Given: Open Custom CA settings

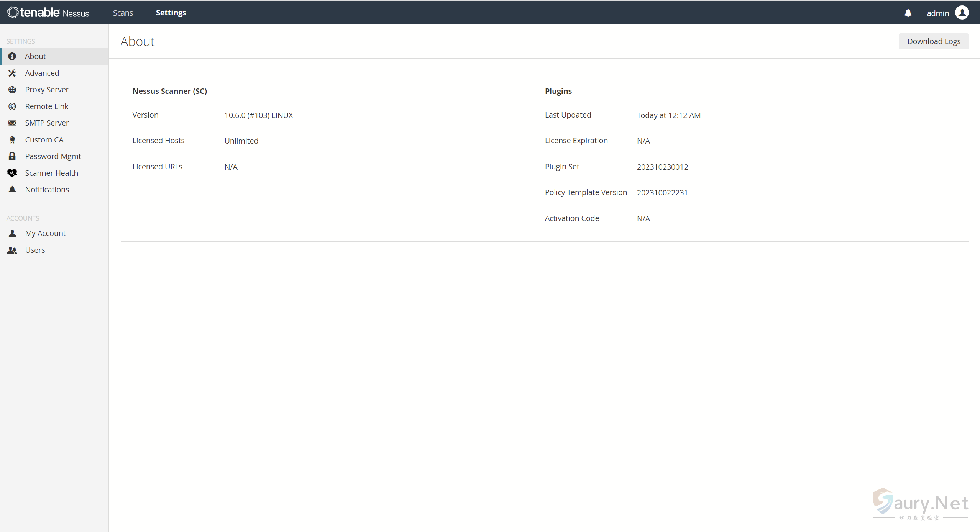Looking at the screenshot, I should (54, 140).
